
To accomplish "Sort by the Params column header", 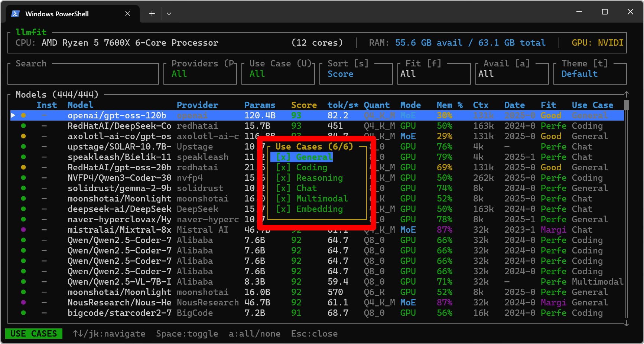I will [x=260, y=105].
